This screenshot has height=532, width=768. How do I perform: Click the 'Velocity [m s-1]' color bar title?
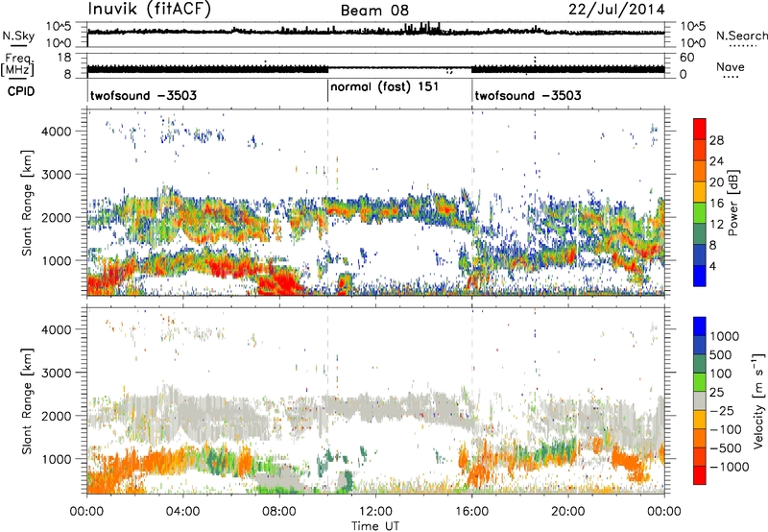tap(758, 400)
